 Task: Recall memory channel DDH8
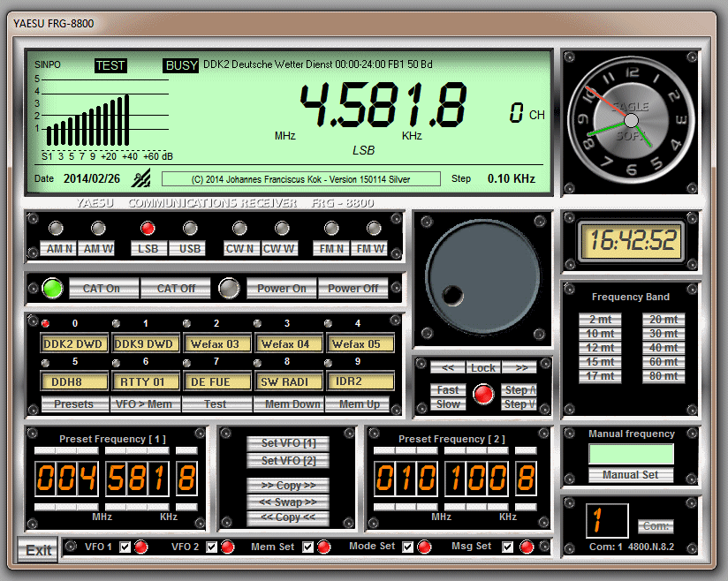click(x=74, y=381)
